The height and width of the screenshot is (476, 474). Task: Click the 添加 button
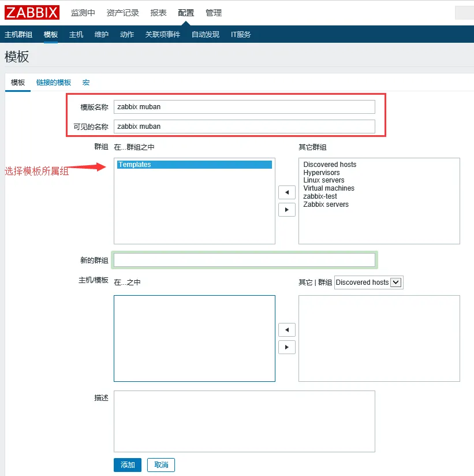pos(128,465)
